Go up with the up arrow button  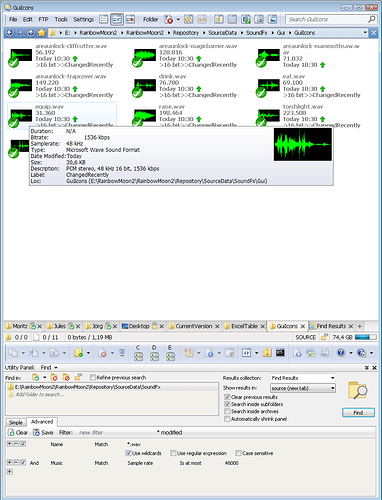[31, 32]
